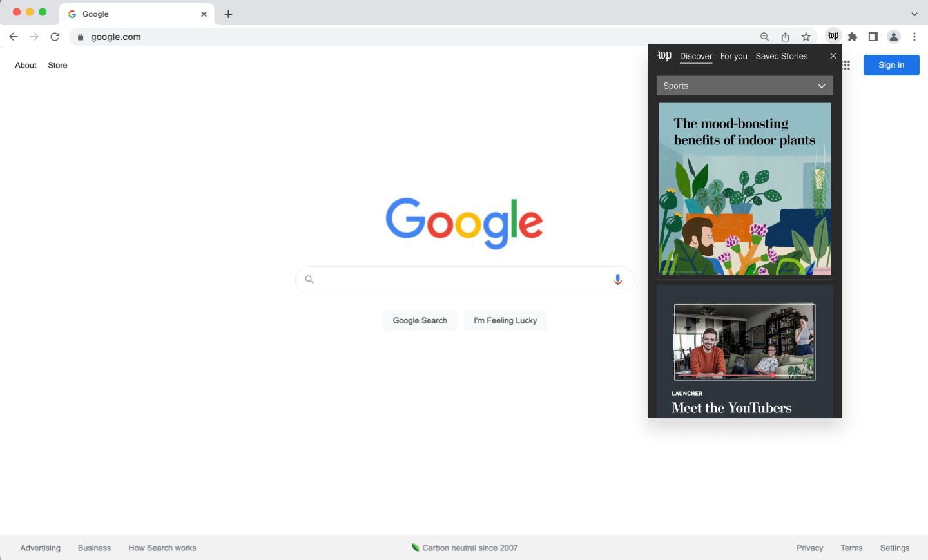Click the Google search input field
Image resolution: width=928 pixels, height=560 pixels.
click(x=465, y=280)
